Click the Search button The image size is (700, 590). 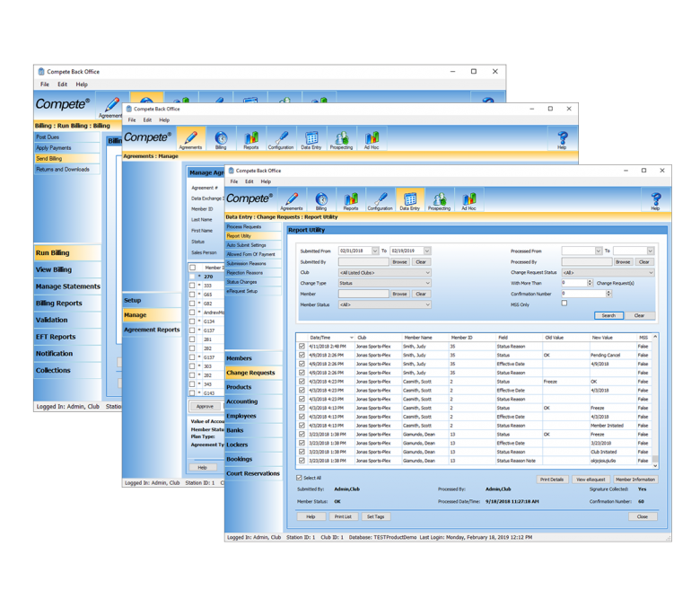(x=608, y=315)
